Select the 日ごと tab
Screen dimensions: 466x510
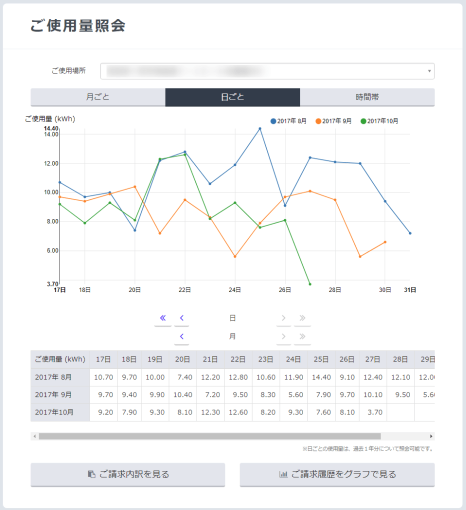point(233,97)
